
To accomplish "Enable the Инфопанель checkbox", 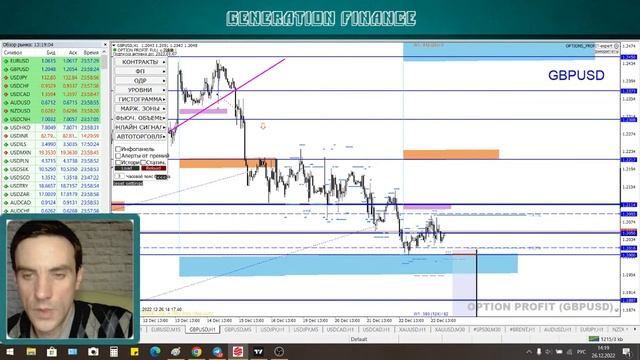I will (x=118, y=149).
